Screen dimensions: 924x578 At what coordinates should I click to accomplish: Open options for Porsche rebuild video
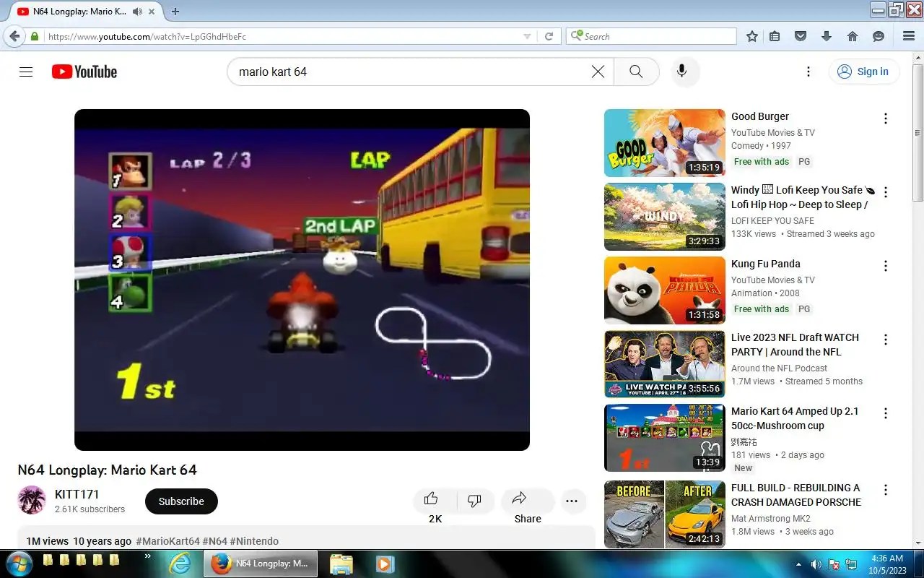886,490
